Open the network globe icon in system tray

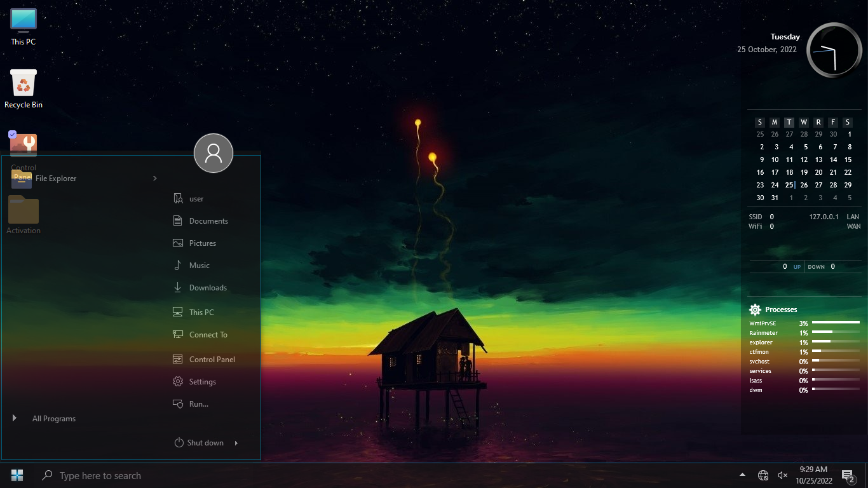tap(763, 475)
